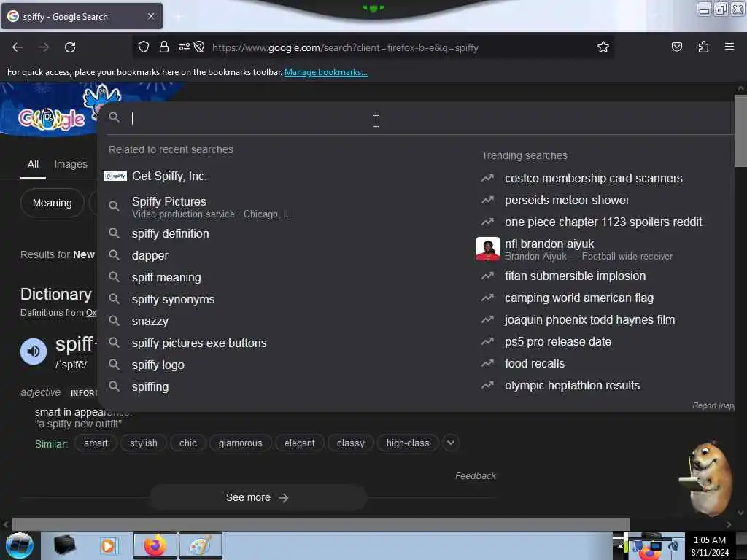Click the search magnifier icon in search box
747x560 pixels.
[114, 117]
